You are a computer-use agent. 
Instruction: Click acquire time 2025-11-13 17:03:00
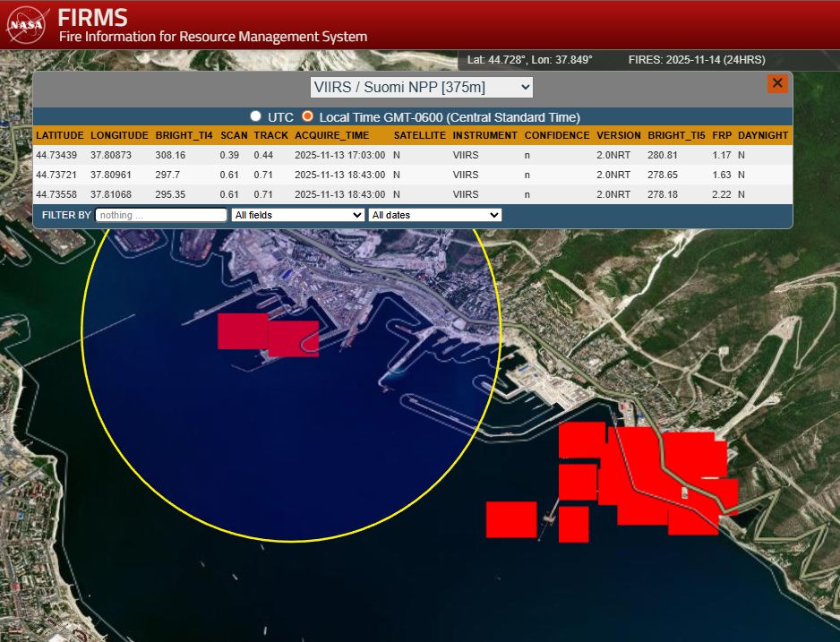(x=339, y=155)
